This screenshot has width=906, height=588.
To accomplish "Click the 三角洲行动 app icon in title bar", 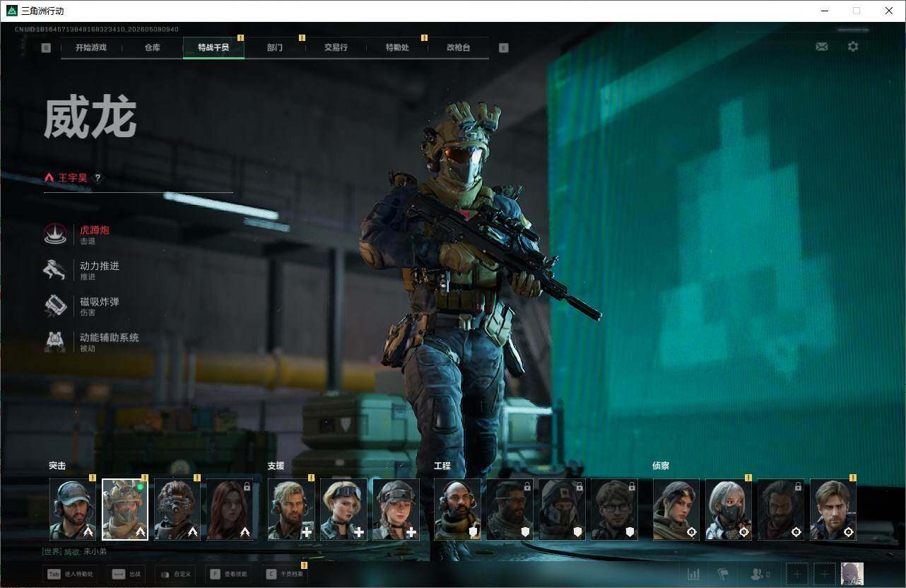I will pyautogui.click(x=11, y=11).
